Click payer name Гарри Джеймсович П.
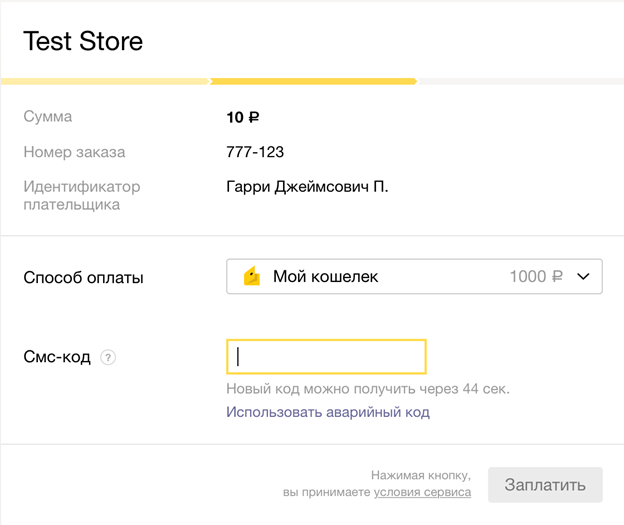This screenshot has height=525, width=624. click(x=307, y=187)
